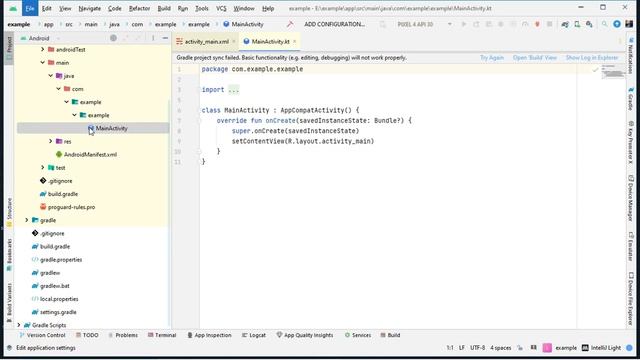Expand the androidTest folder
640x360 pixels.
pos(42,49)
